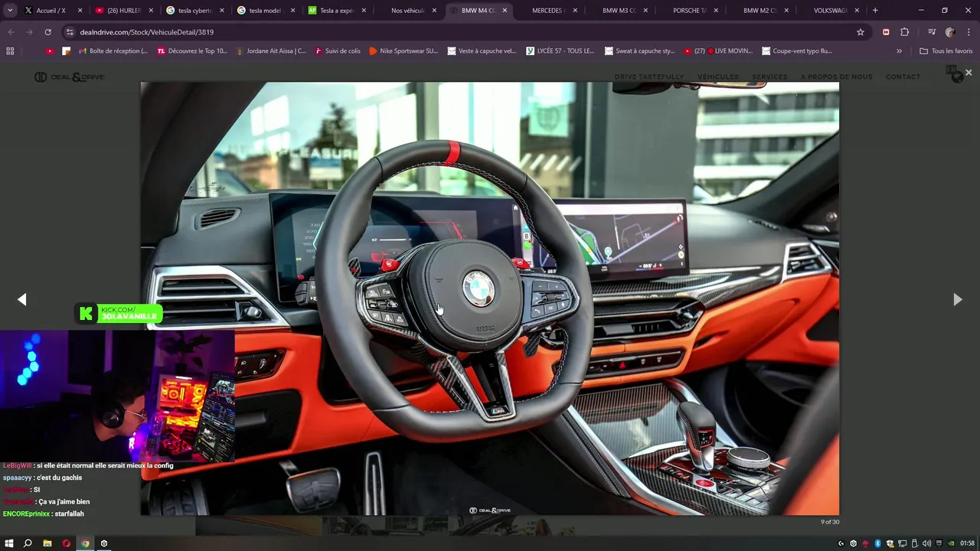Close the active BMW M4 tab

pos(505,11)
